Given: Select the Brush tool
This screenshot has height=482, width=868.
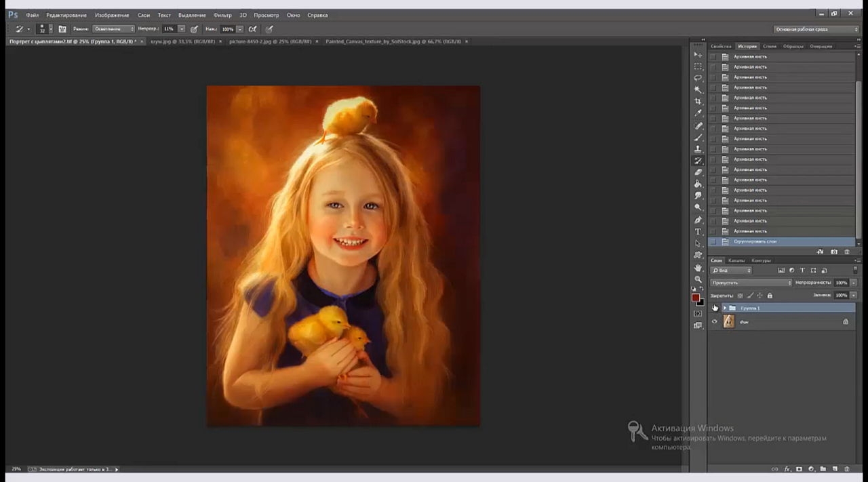Looking at the screenshot, I should pos(698,138).
